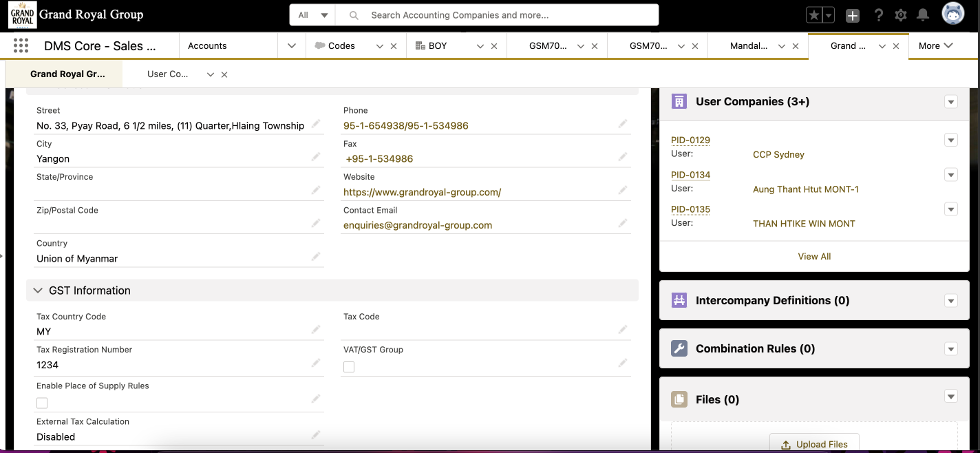This screenshot has height=453, width=980.
Task: Open Intercompany Definitions panel actions dropdown
Action: click(x=951, y=301)
